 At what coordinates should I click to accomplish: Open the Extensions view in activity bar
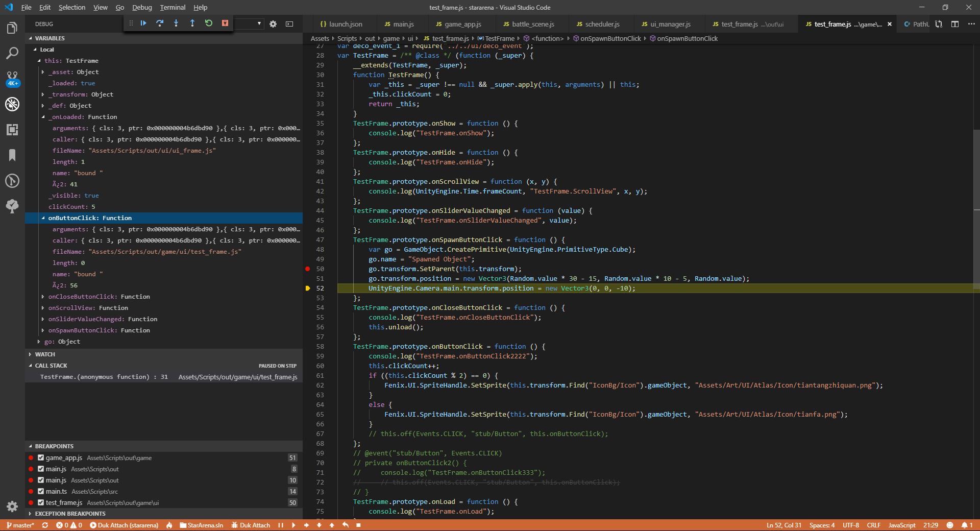point(12,130)
